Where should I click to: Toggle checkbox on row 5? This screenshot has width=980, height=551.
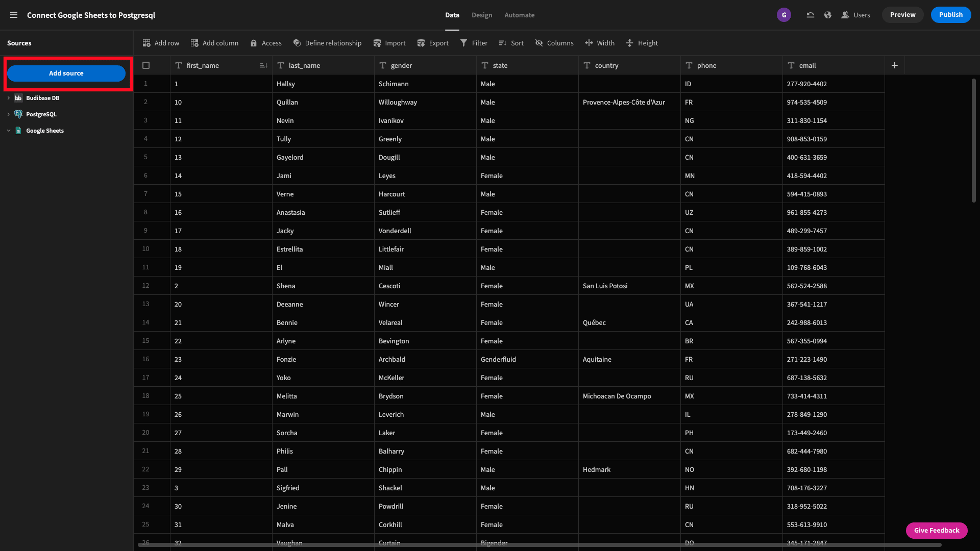145,157
